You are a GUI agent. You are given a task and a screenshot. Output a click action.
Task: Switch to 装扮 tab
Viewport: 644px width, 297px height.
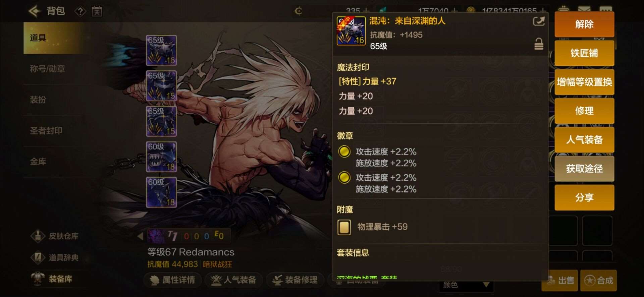38,100
